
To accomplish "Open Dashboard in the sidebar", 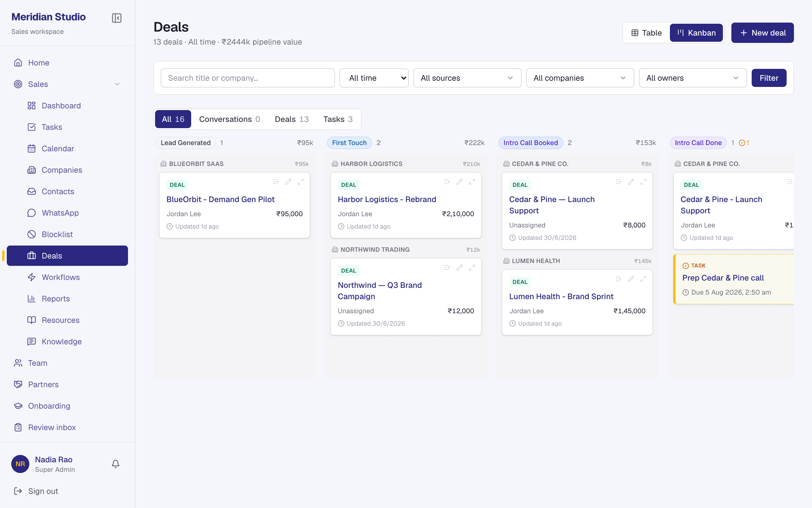I will point(67,106).
